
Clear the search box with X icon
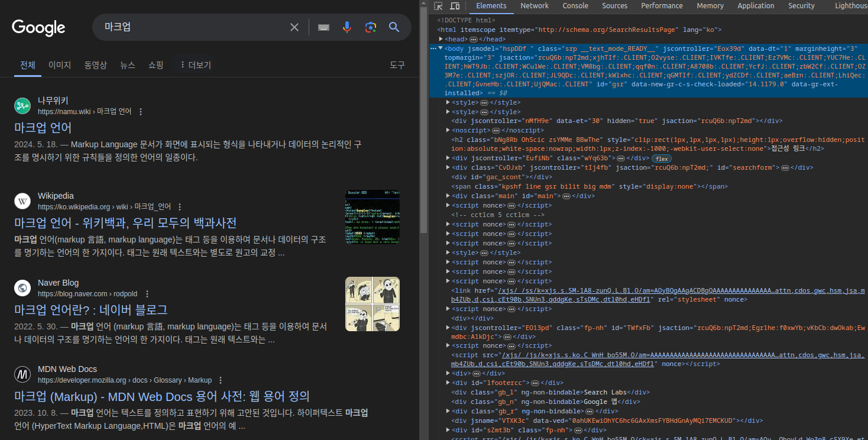(x=294, y=27)
